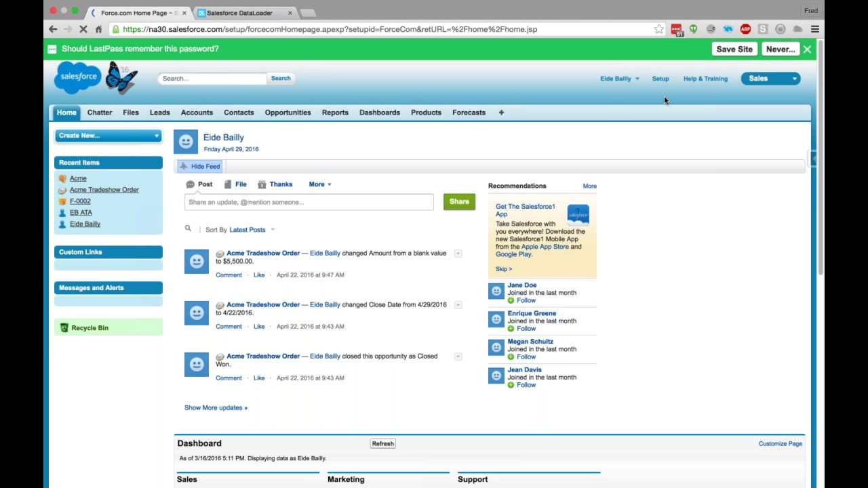The width and height of the screenshot is (868, 488).
Task: Open dropdown arrow on the Amount change post
Action: (458, 253)
